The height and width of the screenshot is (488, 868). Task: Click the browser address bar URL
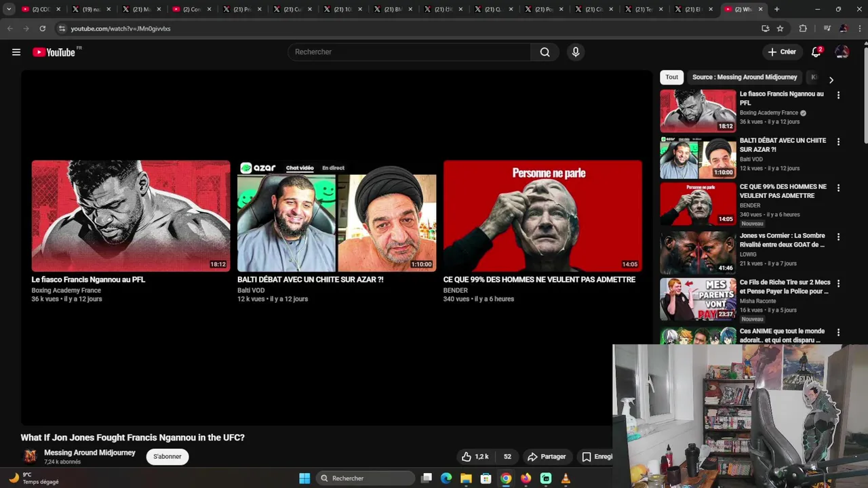[x=121, y=28]
